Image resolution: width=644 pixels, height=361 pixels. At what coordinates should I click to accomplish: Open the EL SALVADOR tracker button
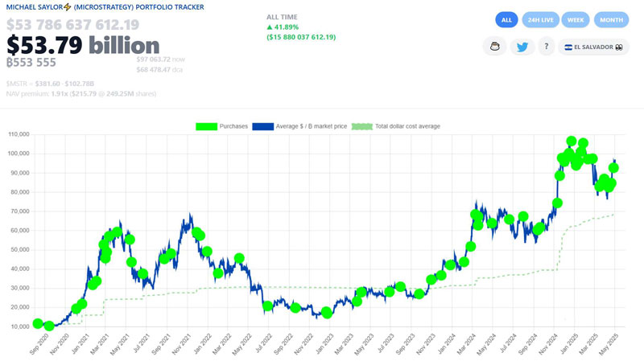coord(593,47)
